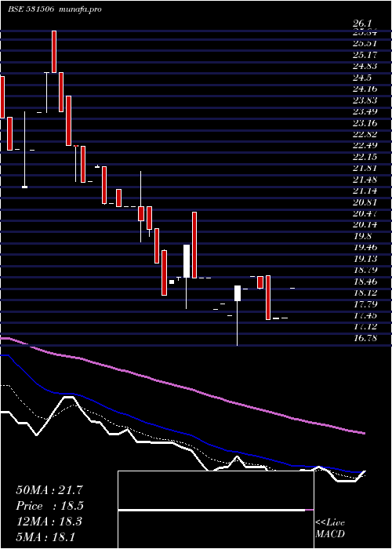Select the 18.46 price axis label
The image size is (392, 549).
[365, 282]
